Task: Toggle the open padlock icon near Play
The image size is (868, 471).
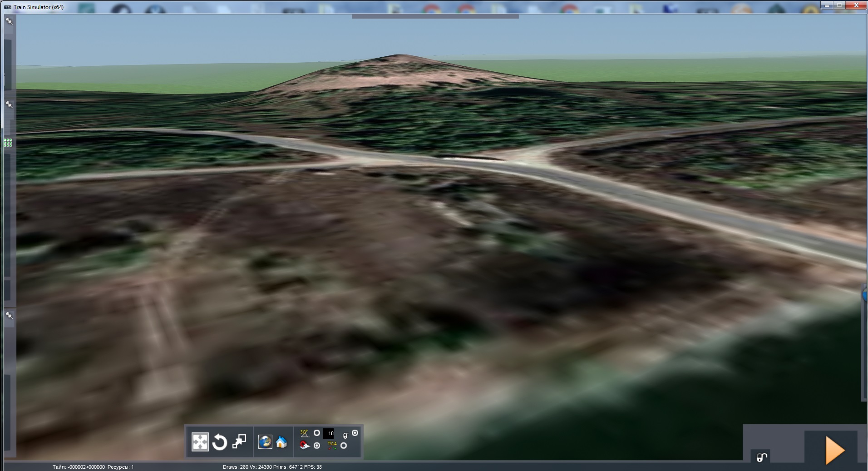Action: (761, 457)
